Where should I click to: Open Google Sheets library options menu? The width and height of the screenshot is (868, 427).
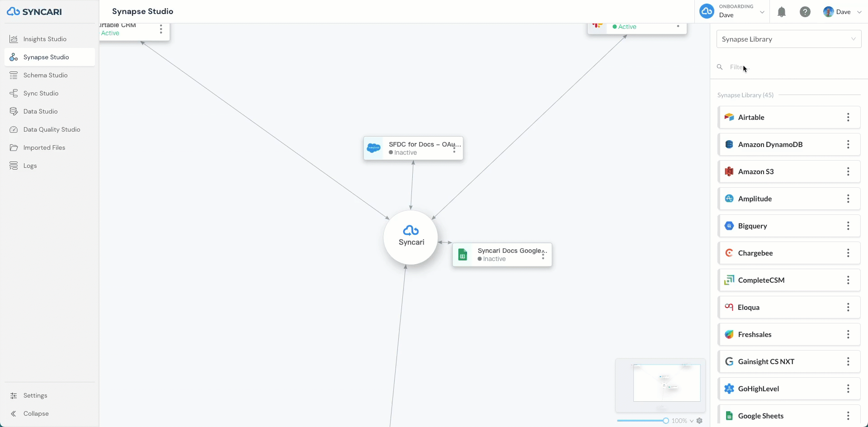coord(848,416)
